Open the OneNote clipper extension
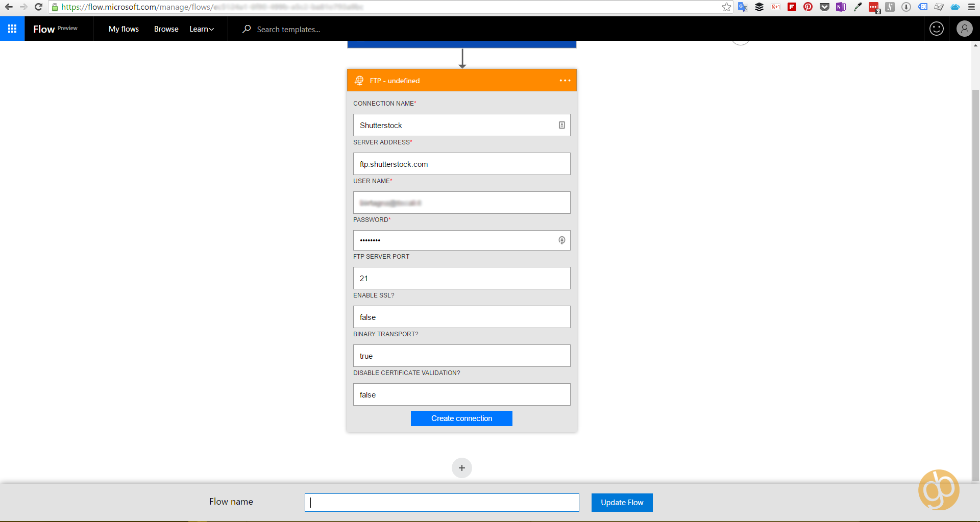 tap(841, 7)
